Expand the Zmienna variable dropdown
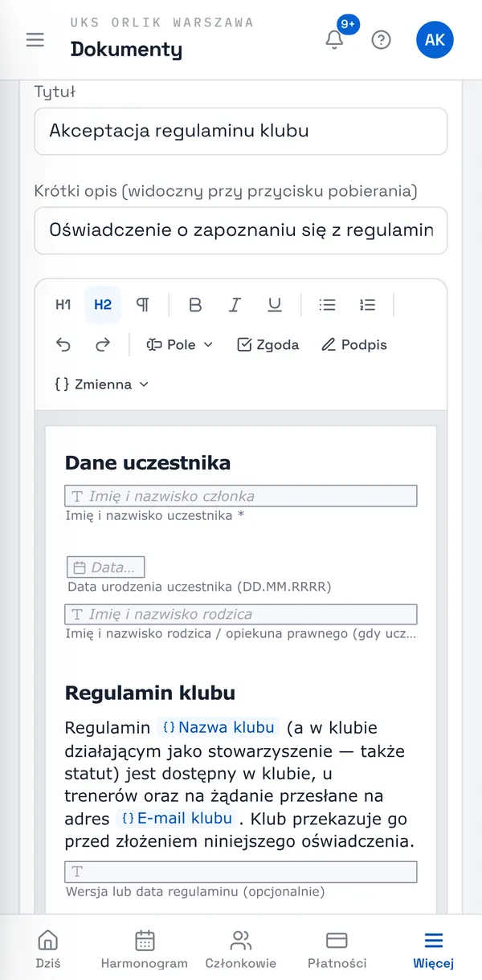 (x=101, y=384)
